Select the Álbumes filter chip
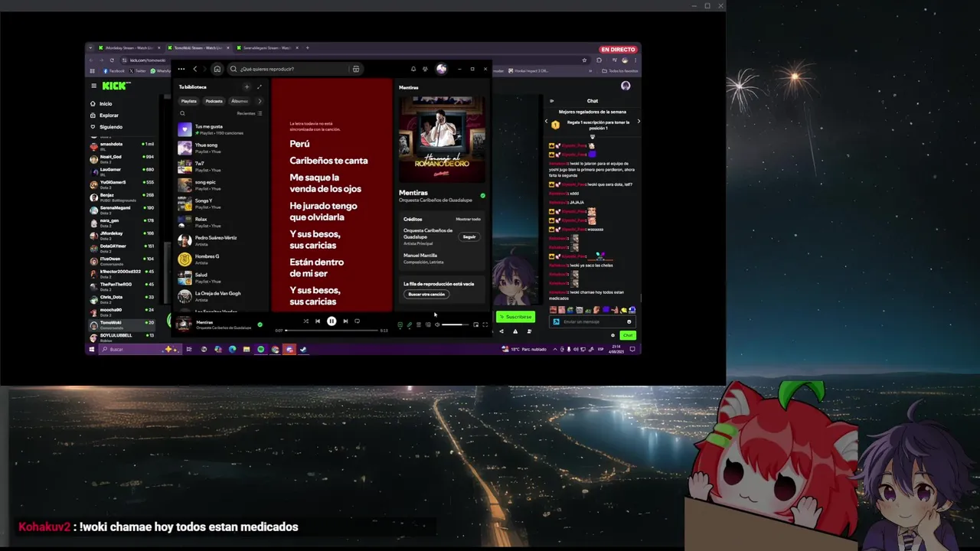The image size is (980, 551). click(x=240, y=101)
